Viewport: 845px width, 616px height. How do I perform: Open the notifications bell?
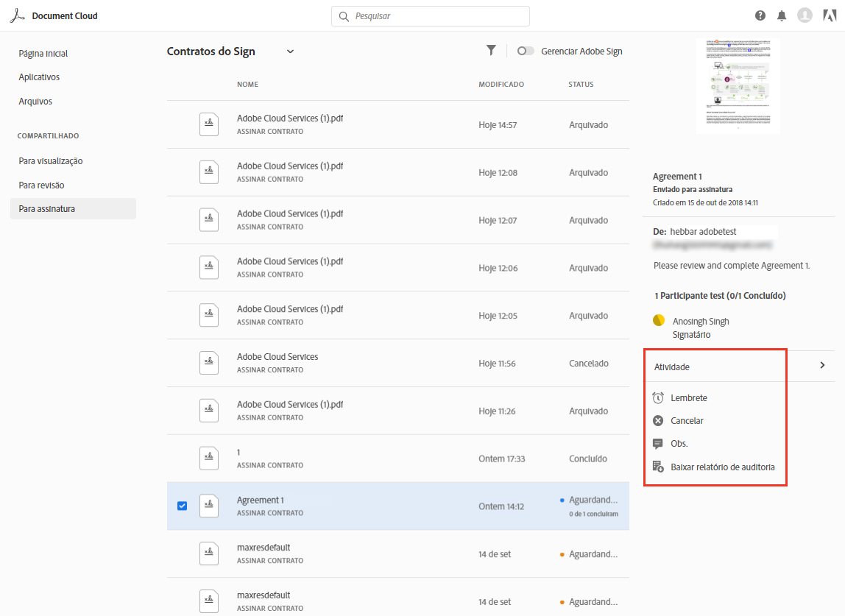click(782, 15)
